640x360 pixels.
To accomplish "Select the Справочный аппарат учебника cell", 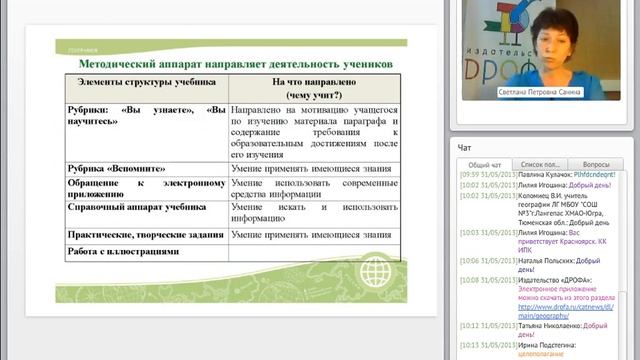I will 147,214.
